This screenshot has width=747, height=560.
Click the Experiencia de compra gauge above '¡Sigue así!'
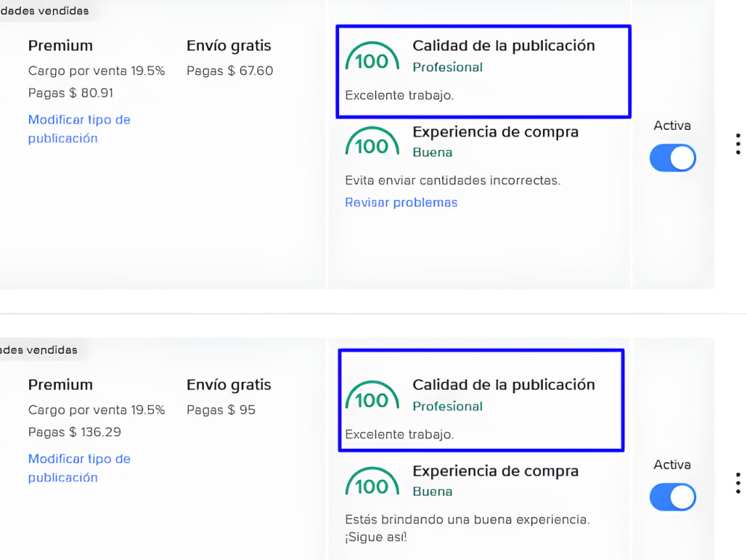point(372,482)
